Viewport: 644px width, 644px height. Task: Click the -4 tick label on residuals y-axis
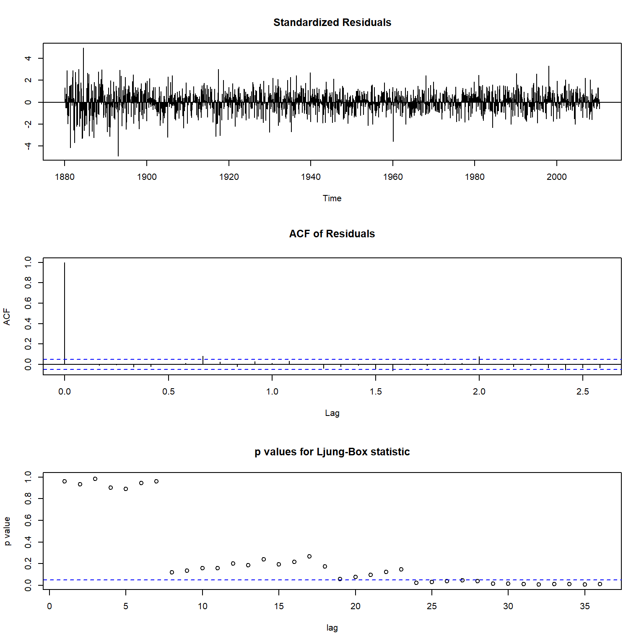click(28, 146)
